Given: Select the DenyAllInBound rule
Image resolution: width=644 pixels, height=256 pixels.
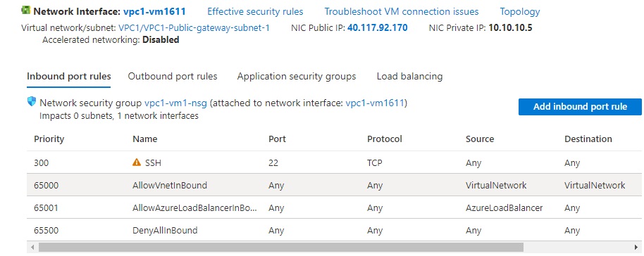Looking at the screenshot, I should (165, 231).
